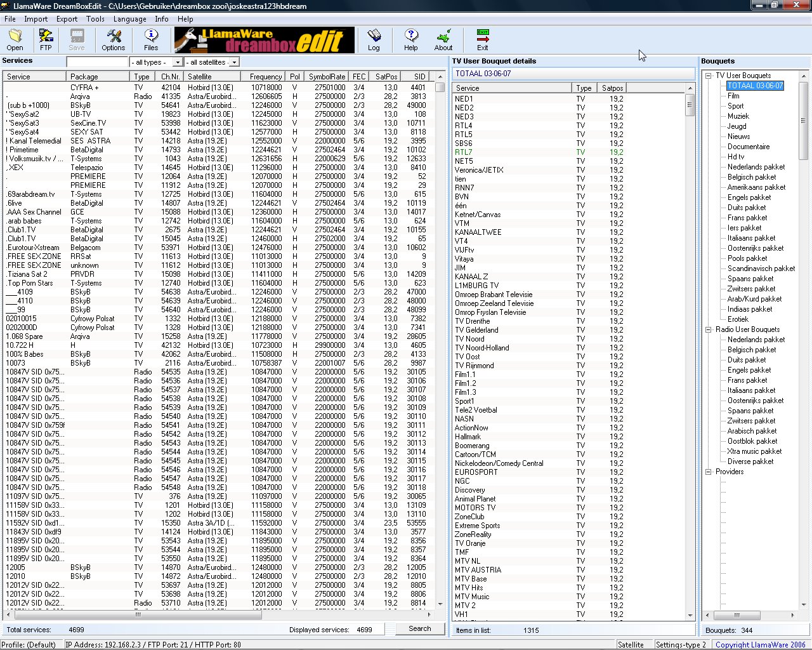Click the Settings-type 2 status entry
Viewport: 812px width, 650px height.
click(x=681, y=644)
